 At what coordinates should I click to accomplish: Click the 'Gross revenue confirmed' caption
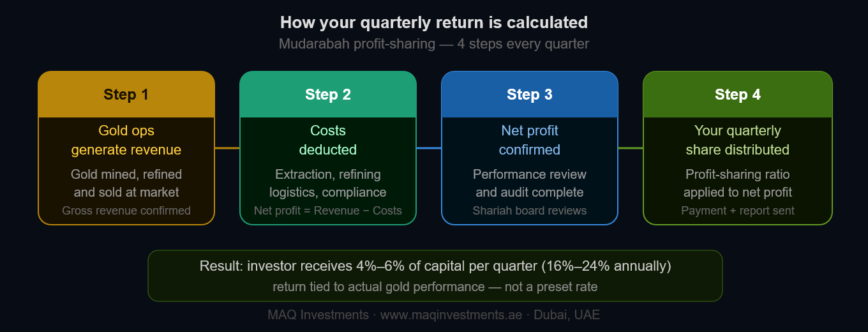point(126,211)
